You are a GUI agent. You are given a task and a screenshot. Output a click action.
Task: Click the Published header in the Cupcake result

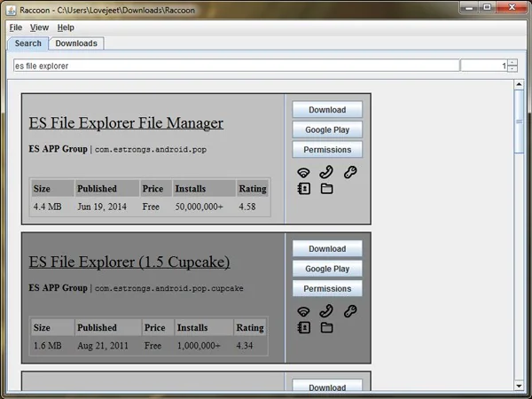point(108,327)
